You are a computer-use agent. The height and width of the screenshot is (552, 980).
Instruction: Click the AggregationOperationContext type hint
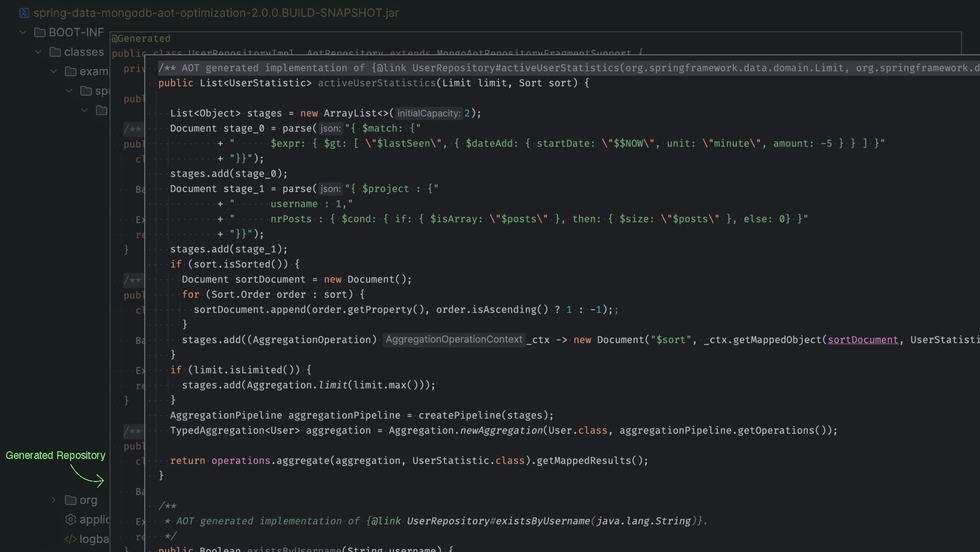point(454,339)
